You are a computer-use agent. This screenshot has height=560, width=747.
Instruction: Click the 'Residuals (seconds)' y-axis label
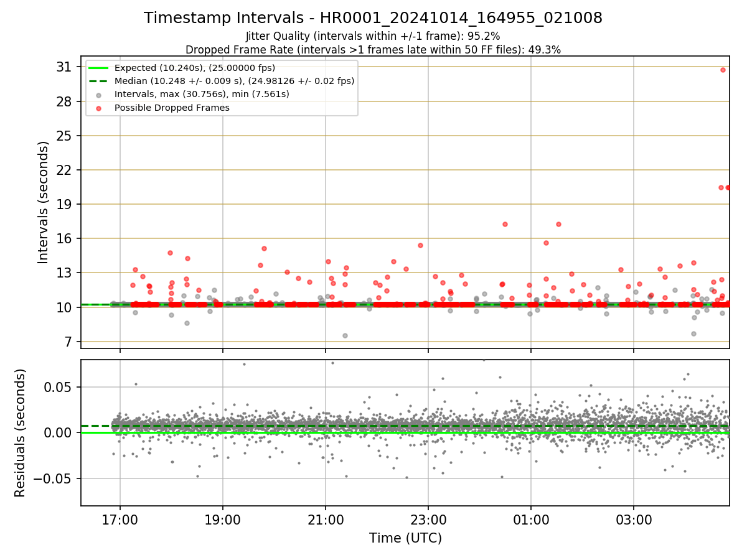point(21,432)
